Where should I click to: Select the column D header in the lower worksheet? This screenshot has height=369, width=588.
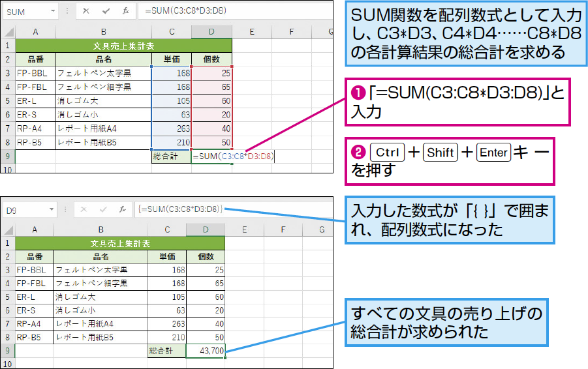click(x=206, y=229)
